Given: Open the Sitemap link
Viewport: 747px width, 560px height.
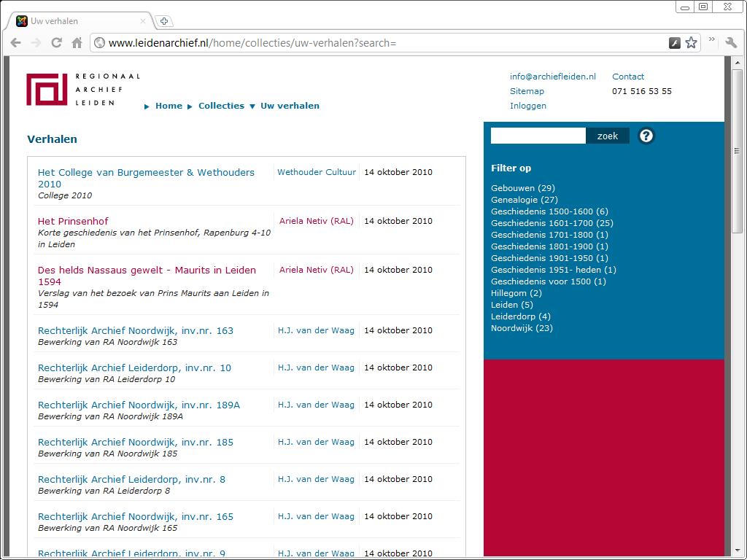Looking at the screenshot, I should (527, 91).
